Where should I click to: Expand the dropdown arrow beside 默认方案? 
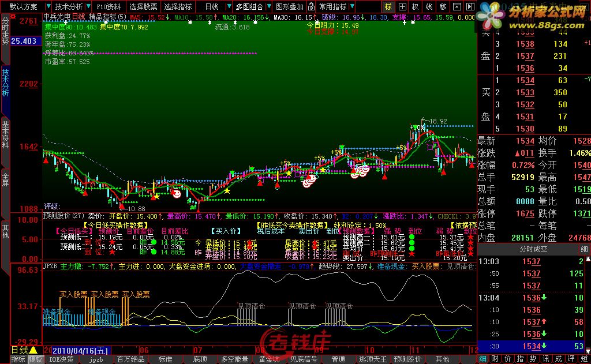click(48, 6)
